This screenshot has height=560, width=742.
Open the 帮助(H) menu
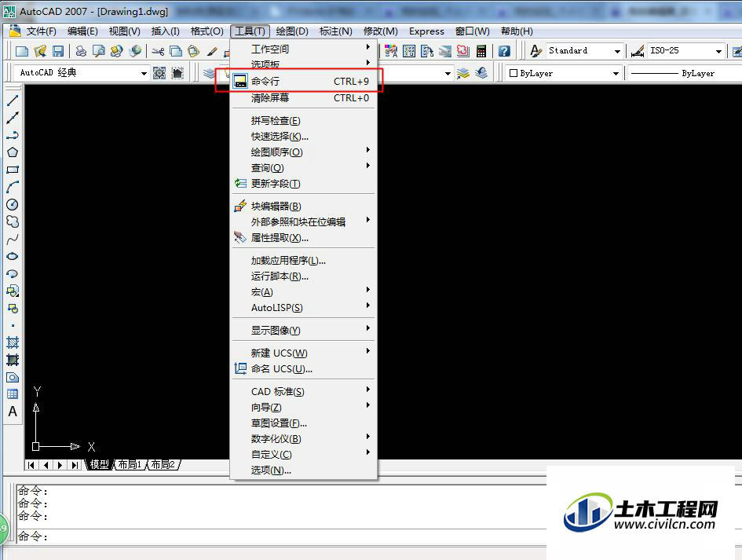pyautogui.click(x=517, y=31)
